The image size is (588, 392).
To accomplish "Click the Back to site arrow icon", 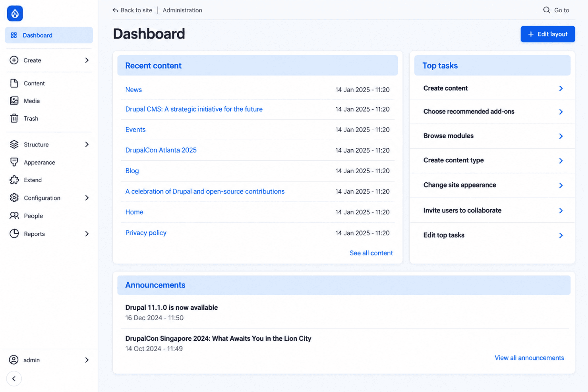I will click(115, 10).
